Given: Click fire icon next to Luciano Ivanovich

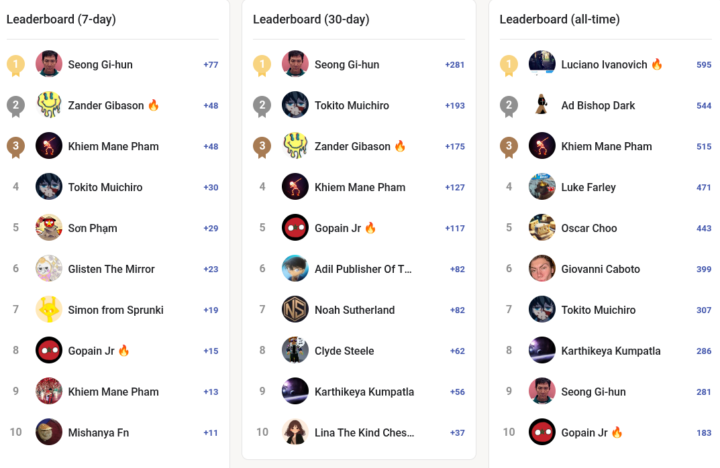Looking at the screenshot, I should point(657,65).
